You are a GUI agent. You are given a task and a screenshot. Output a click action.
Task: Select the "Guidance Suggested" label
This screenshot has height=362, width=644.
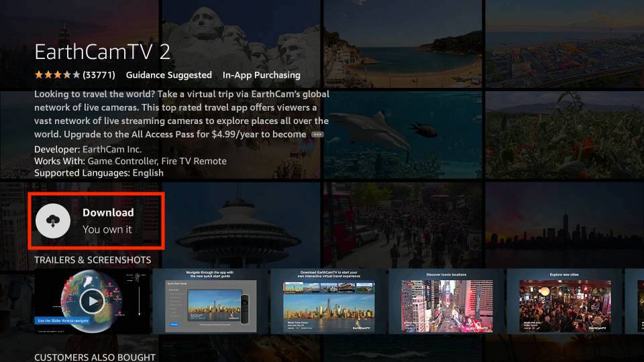point(169,75)
